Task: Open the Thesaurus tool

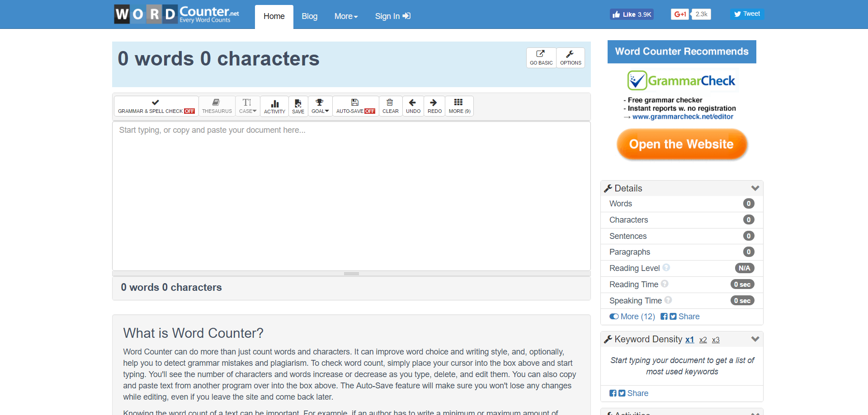Action: click(217, 106)
